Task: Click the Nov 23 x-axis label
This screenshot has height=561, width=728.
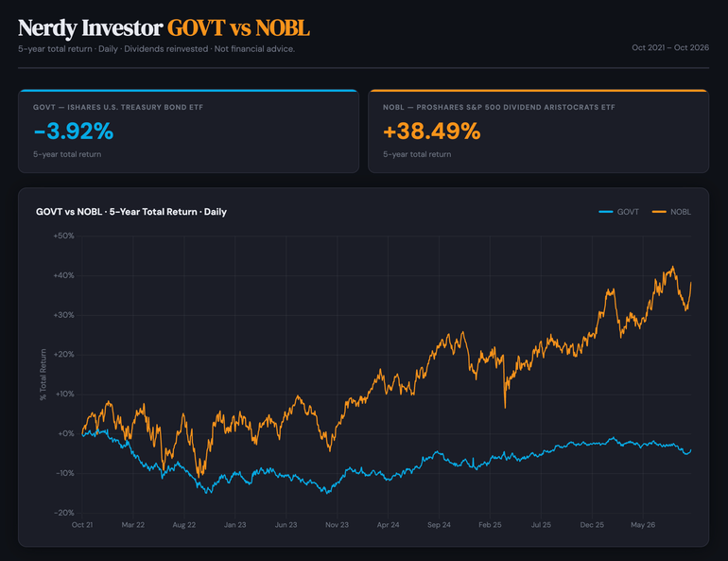Action: 338,525
